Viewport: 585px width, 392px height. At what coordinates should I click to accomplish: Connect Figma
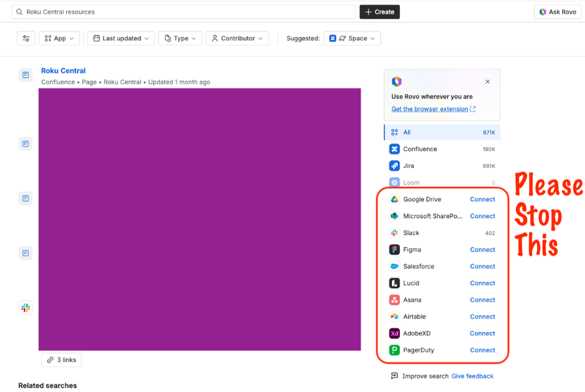(483, 250)
